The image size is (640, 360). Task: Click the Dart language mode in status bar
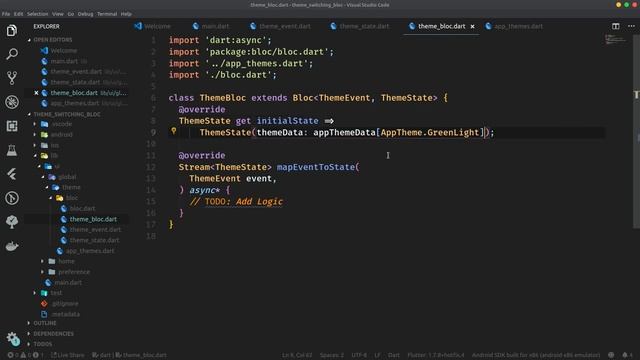394,355
